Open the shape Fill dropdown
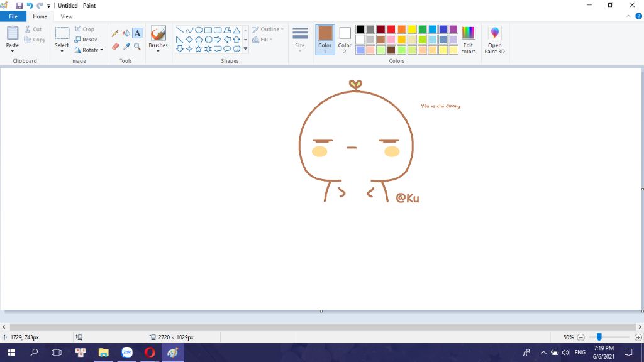 click(262, 40)
